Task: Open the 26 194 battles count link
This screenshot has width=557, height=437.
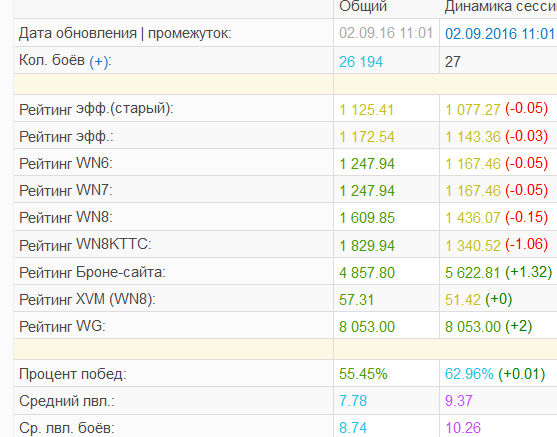Action: pos(361,62)
